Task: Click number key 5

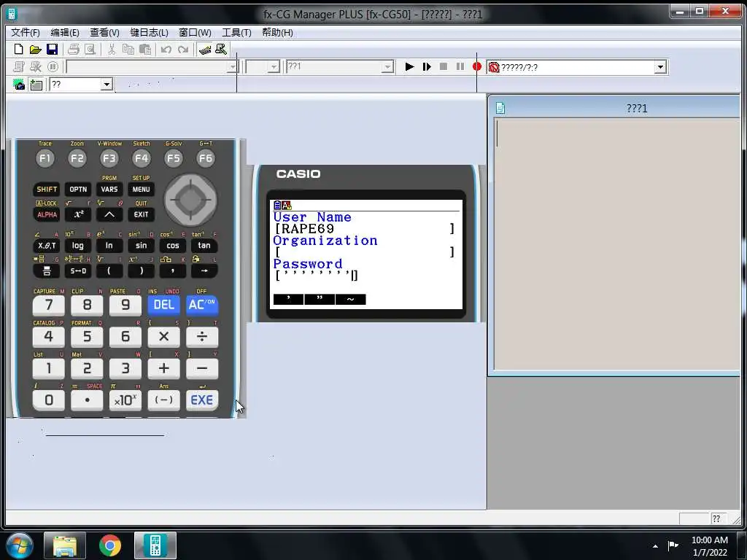Action: 87,337
